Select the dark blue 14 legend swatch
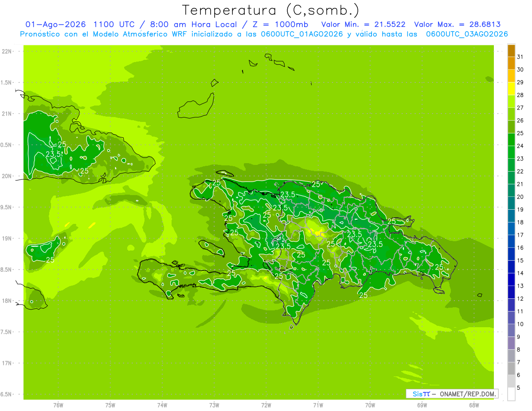This screenshot has height=411, width=532. [x=511, y=267]
